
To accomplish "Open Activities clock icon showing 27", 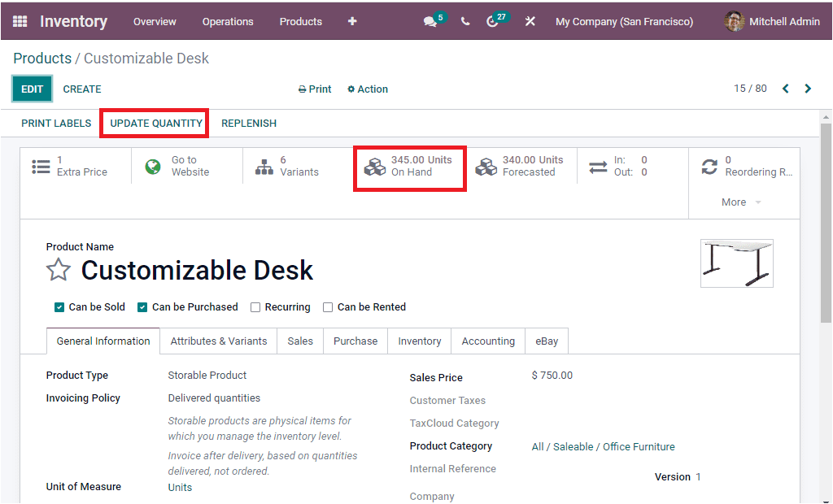I will (x=495, y=21).
